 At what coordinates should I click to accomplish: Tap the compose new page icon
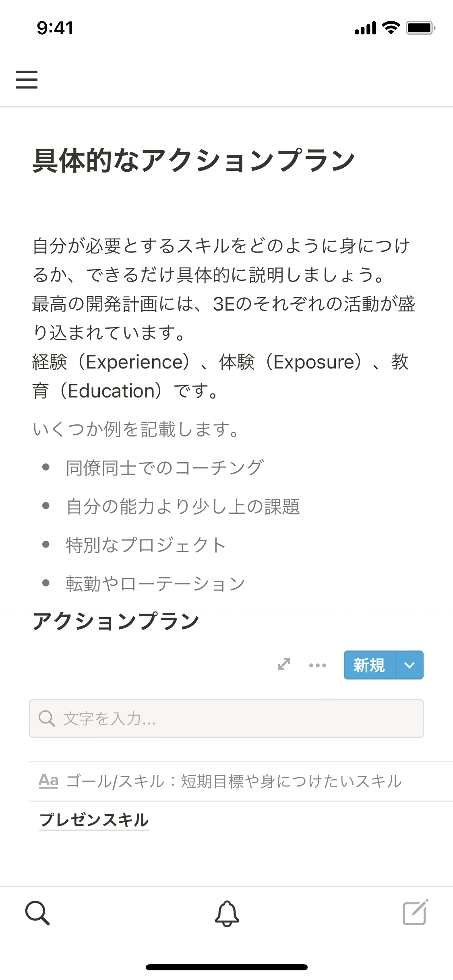click(x=415, y=913)
